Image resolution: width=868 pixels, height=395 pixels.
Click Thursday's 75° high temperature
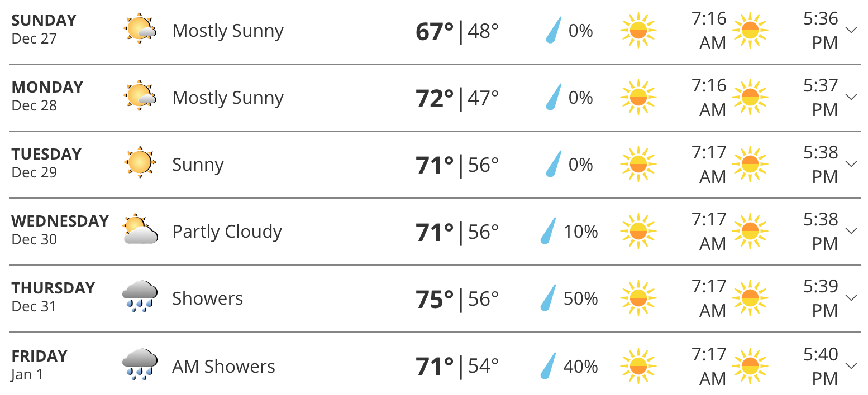coord(435,299)
